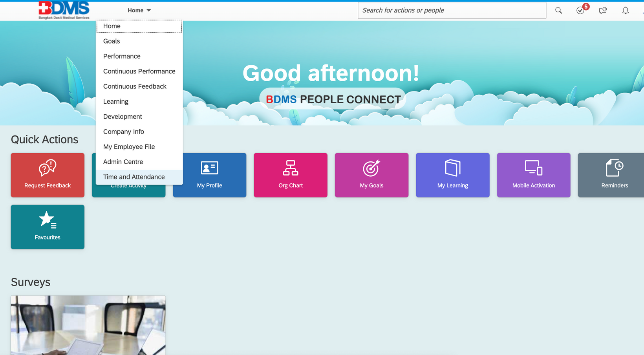Open the Request Feedback tile

pyautogui.click(x=48, y=175)
